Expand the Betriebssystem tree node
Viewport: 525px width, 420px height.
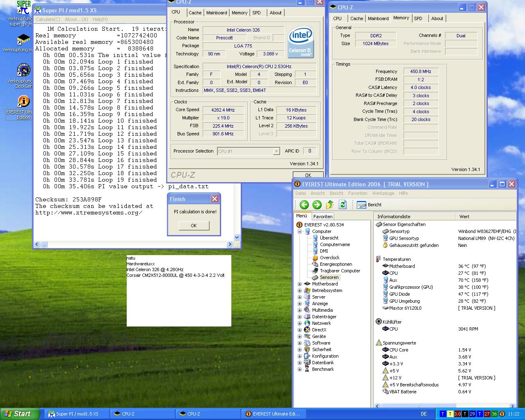pyautogui.click(x=299, y=290)
